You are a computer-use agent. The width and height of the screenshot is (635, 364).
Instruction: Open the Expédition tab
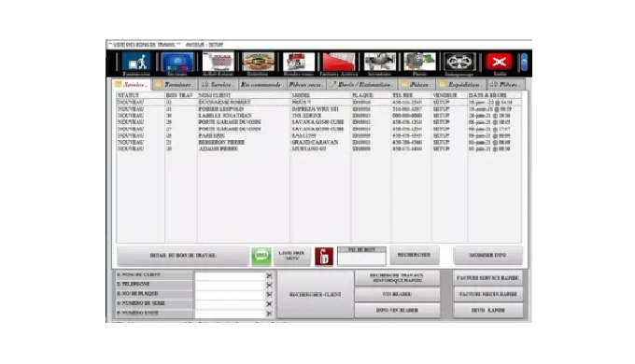point(461,85)
